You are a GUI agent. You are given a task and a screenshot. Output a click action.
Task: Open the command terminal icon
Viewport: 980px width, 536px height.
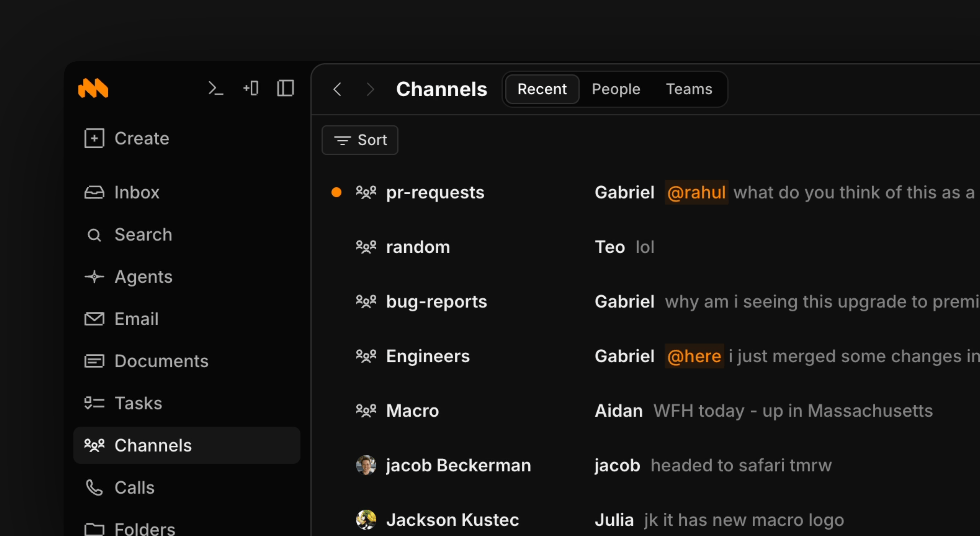click(216, 88)
